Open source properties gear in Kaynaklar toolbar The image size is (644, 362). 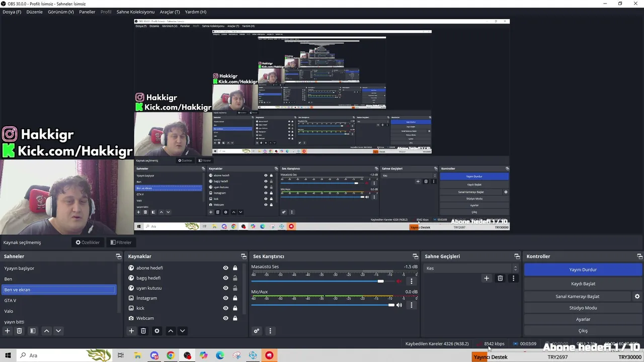(157, 331)
